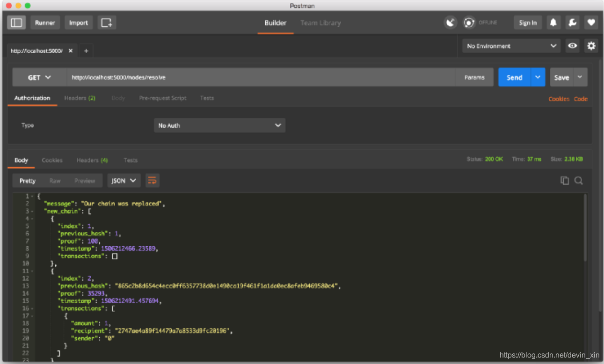The image size is (604, 364).
Task: Collapse transactions array at line 16
Action: [x=32, y=308]
